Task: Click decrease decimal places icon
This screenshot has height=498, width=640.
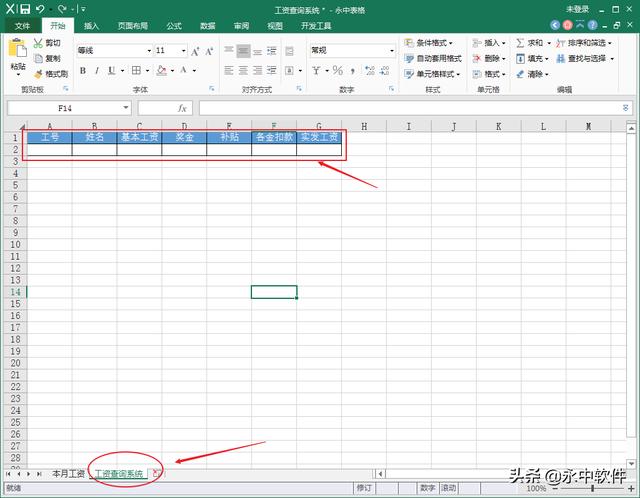Action: click(x=384, y=71)
